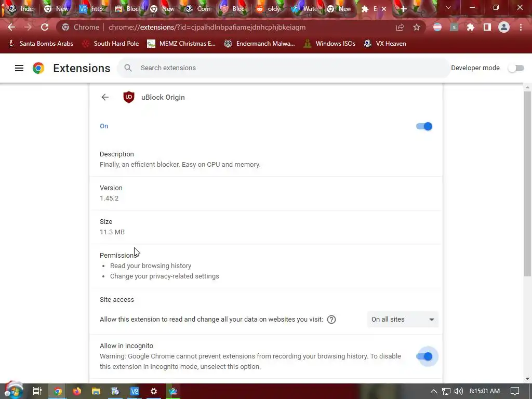Click the Chrome logo beside Extensions

pyautogui.click(x=38, y=68)
